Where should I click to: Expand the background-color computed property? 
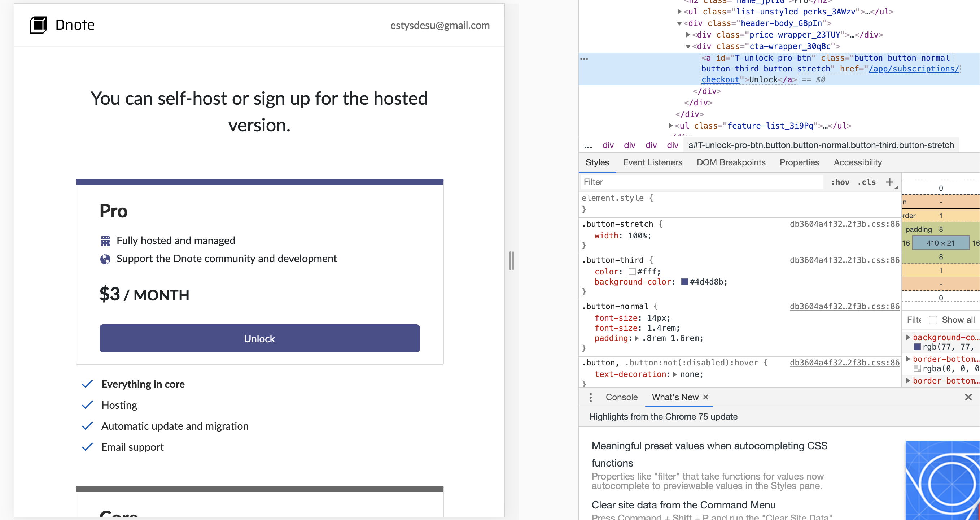coord(909,337)
